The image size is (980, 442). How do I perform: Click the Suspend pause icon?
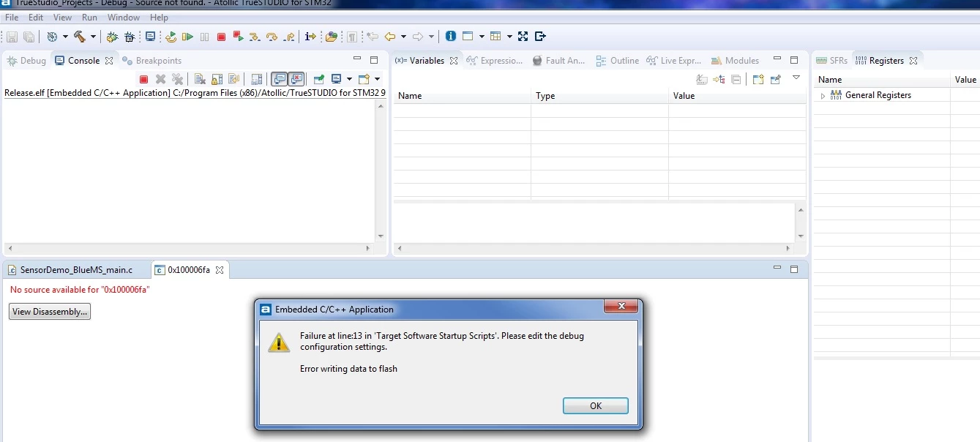click(204, 37)
